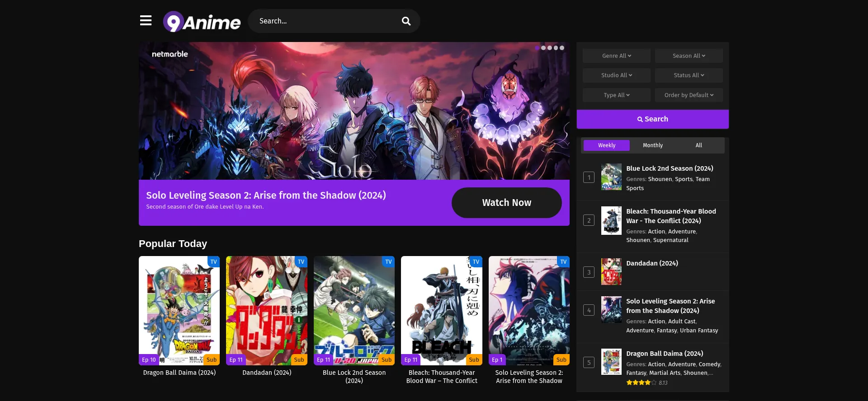Viewport: 868px width, 401px height.
Task: Open Dandadan (2024) in weekly ranking
Action: [652, 263]
